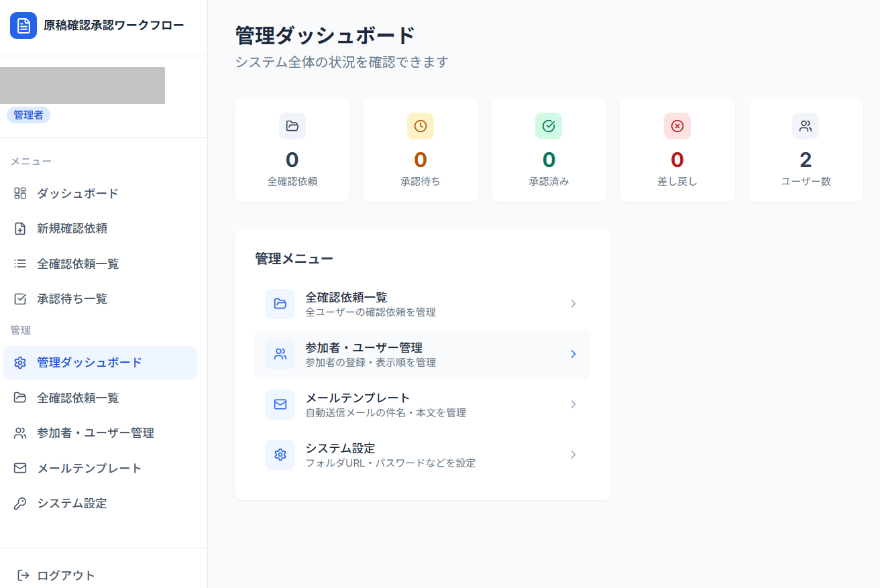Open システム設定 title in 管理メニュー card
The image size is (880, 588).
(x=340, y=448)
